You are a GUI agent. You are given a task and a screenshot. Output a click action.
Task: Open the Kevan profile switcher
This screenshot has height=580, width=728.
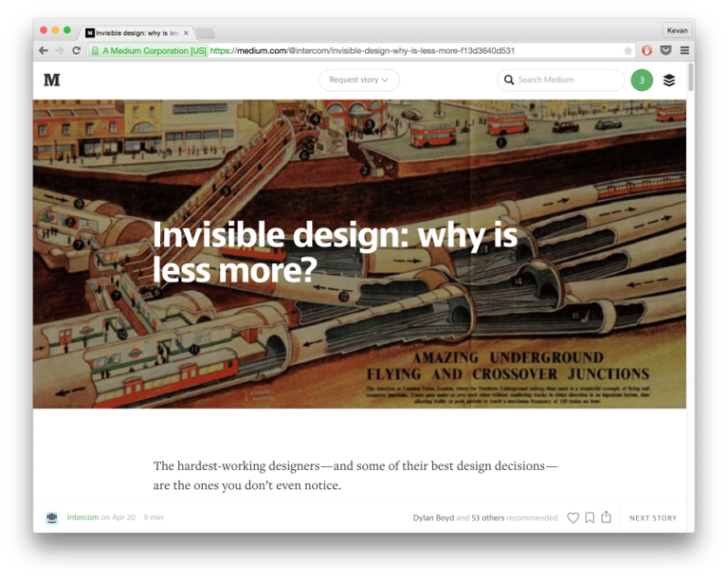coord(676,31)
